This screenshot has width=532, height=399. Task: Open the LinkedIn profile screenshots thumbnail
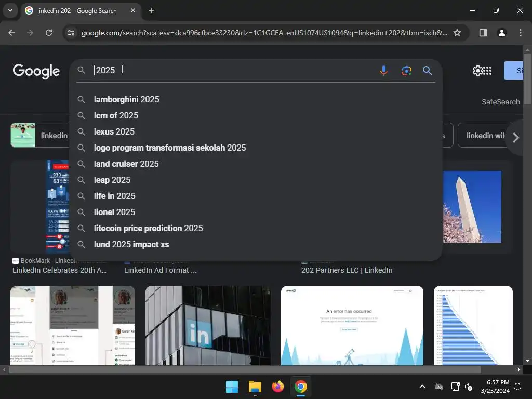[x=73, y=325]
